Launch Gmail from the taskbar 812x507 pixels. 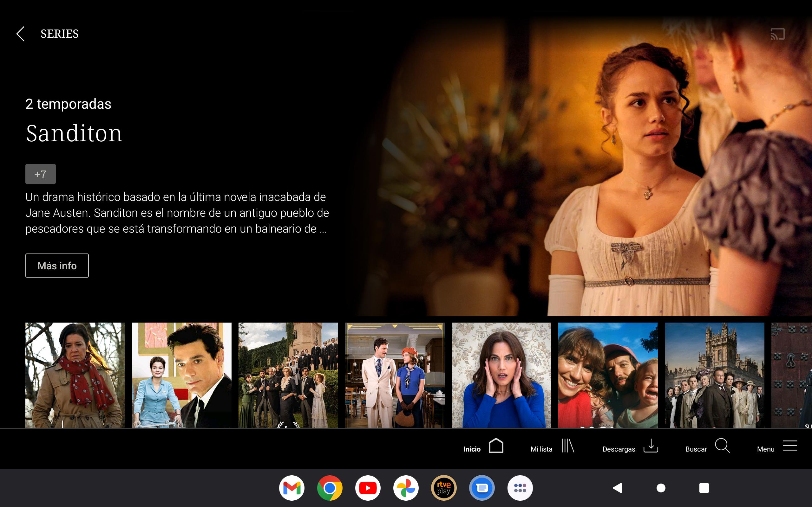pos(291,488)
